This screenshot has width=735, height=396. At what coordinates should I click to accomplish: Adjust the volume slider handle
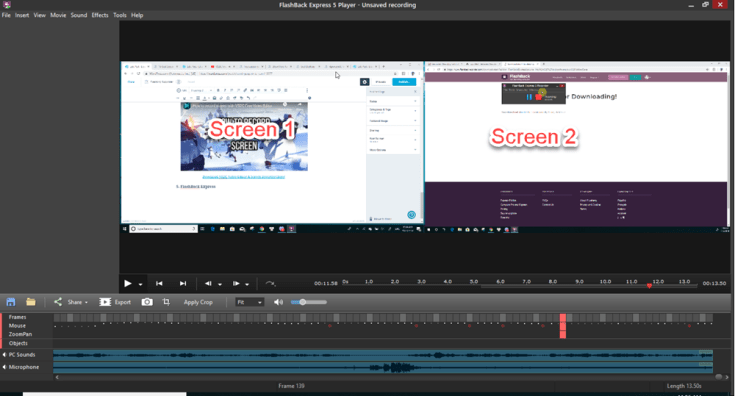(303, 302)
